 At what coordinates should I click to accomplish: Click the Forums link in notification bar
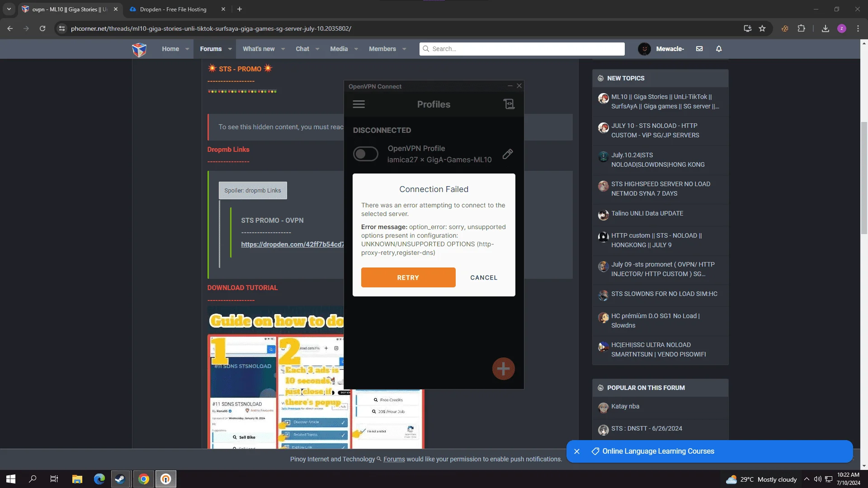click(394, 459)
